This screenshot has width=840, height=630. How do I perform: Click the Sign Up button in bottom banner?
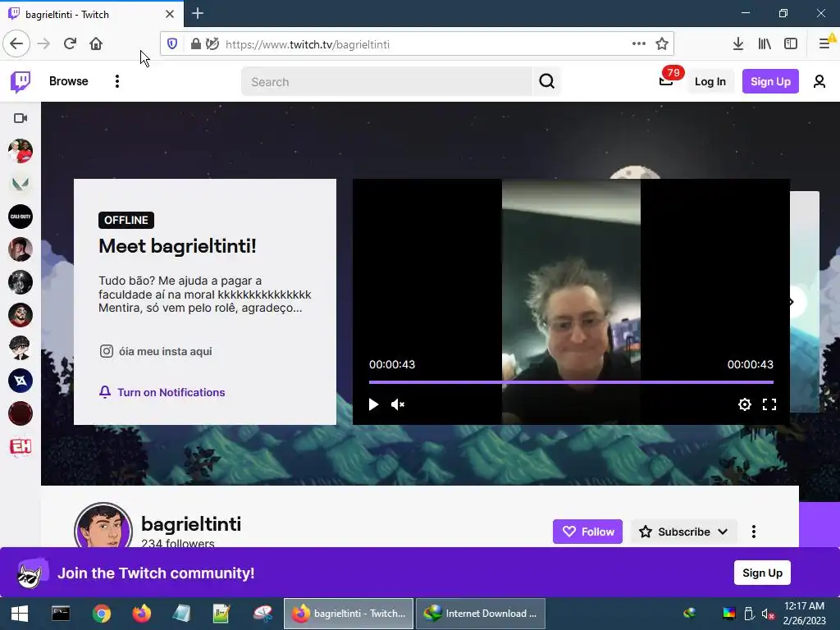pos(762,573)
